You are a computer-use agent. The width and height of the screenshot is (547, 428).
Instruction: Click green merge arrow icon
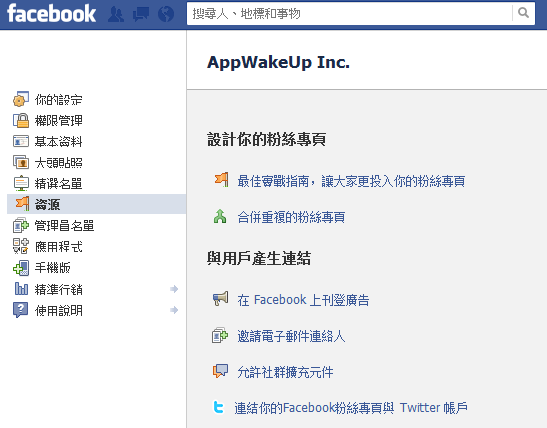click(x=220, y=216)
